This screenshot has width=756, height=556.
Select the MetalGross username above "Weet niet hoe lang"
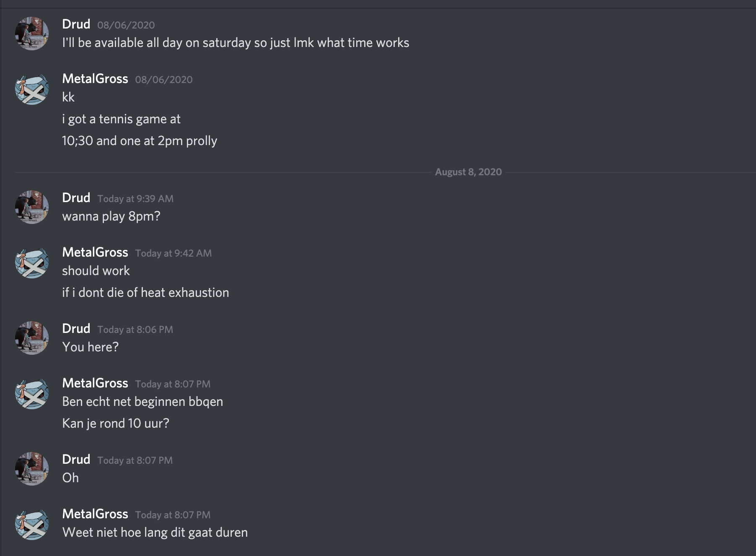pos(95,514)
